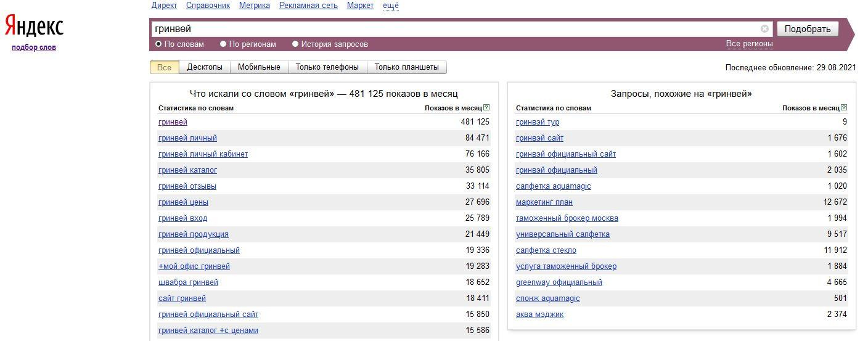This screenshot has height=341, width=868.
Task: Open Маркет in the top navigation
Action: coord(360,6)
